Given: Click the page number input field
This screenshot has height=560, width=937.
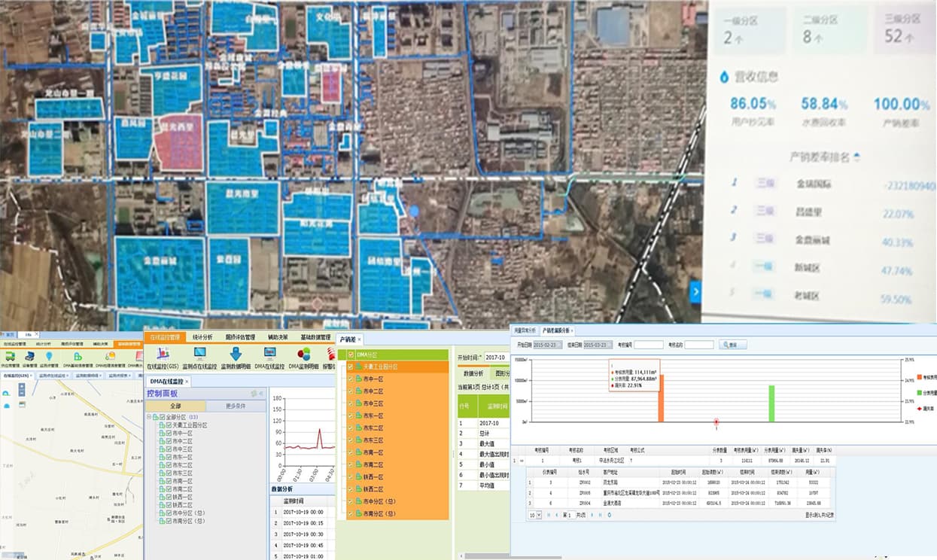Looking at the screenshot, I should click(x=570, y=515).
